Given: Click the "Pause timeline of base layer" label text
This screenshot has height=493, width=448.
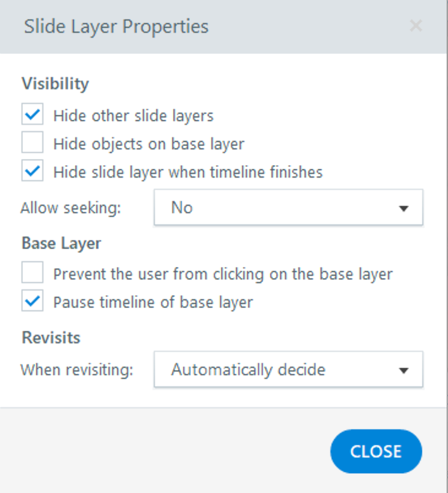Looking at the screenshot, I should tap(153, 302).
